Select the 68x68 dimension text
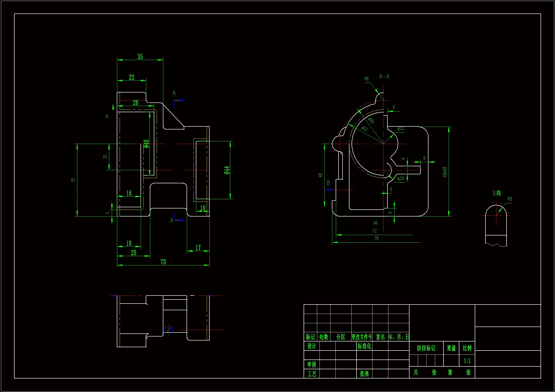The height and width of the screenshot is (392, 555). pyautogui.click(x=445, y=172)
